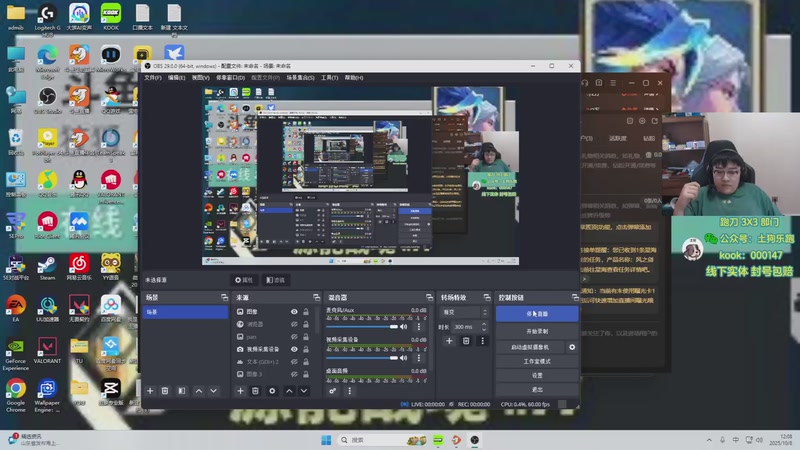Add a transition with the Scene Transitions plus
Viewport: 800px width, 450px height.
(449, 341)
